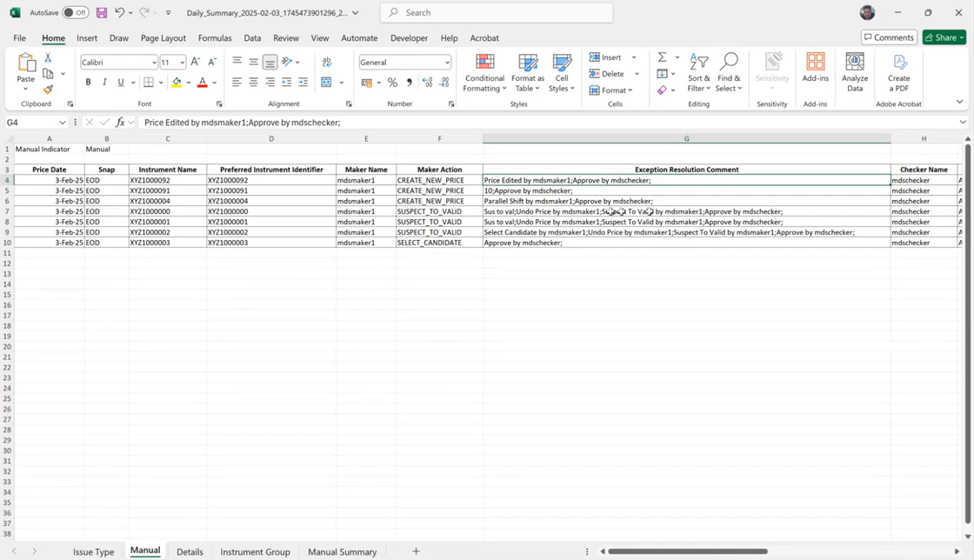The height and width of the screenshot is (560, 974).
Task: Click the Percent Style icon
Action: (x=392, y=82)
